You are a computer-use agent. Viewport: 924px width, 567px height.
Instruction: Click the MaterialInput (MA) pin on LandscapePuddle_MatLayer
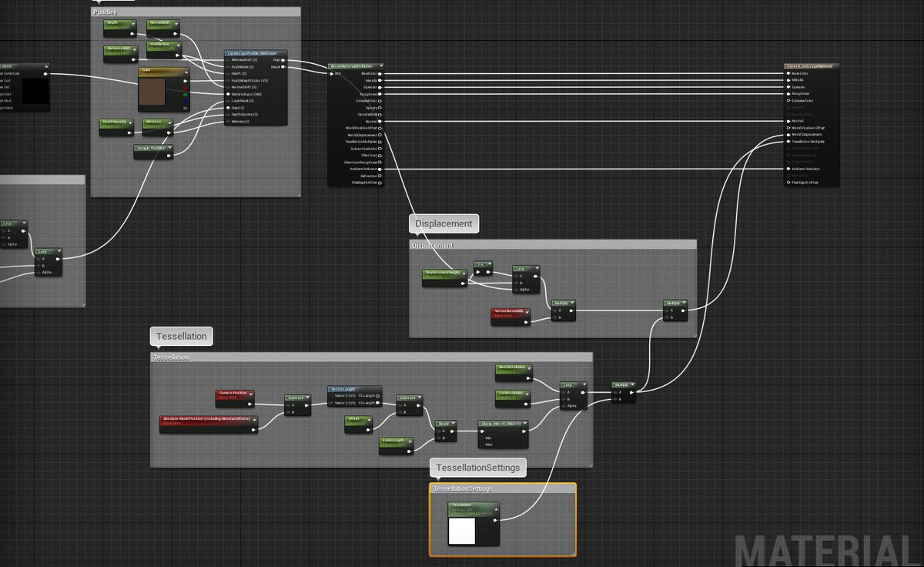click(228, 94)
